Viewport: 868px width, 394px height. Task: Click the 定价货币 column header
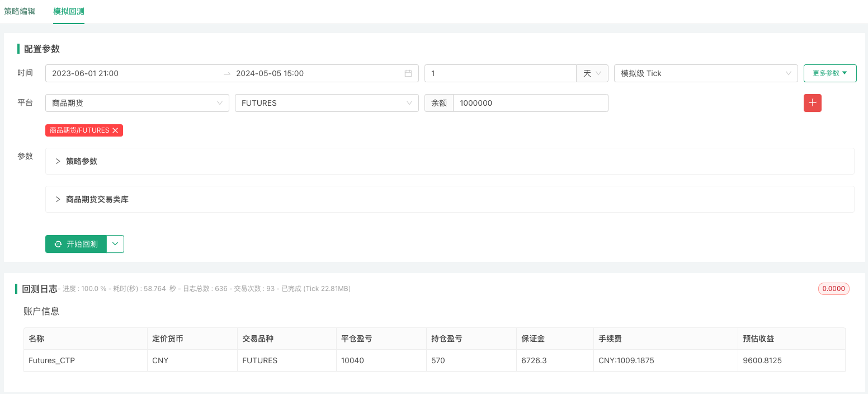point(192,339)
